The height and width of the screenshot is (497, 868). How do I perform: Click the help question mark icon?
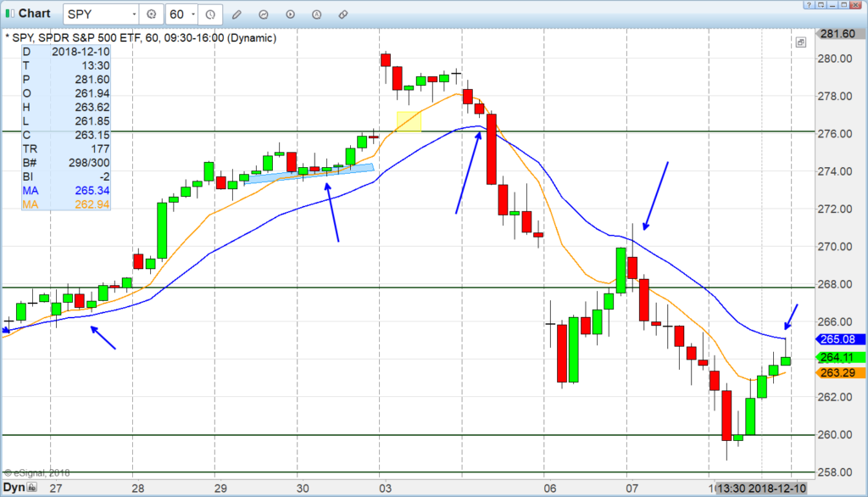tap(809, 4)
